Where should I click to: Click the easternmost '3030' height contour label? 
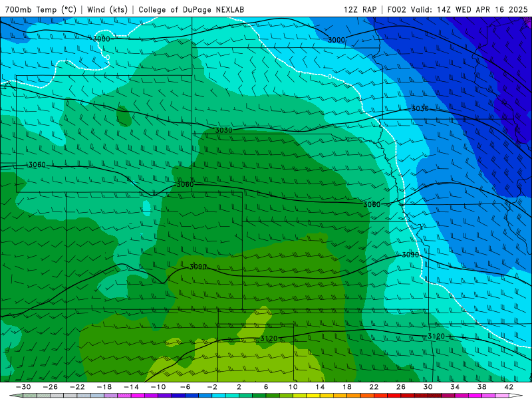tap(420, 108)
